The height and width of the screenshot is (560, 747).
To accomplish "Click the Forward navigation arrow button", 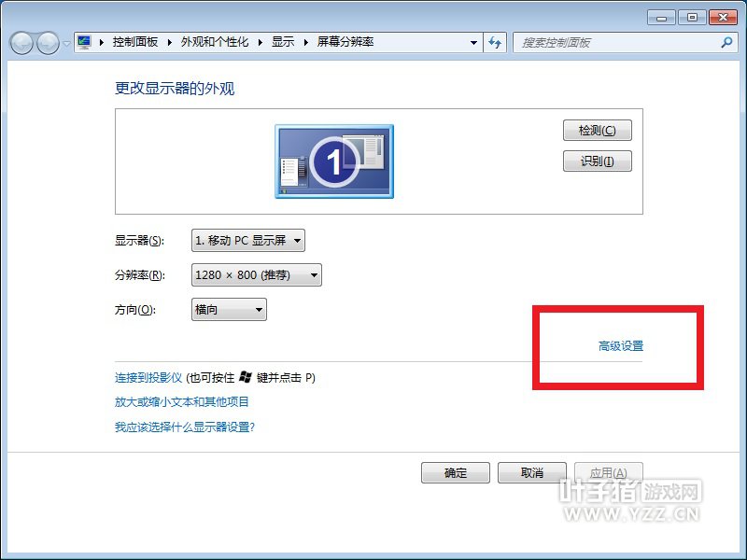I will [x=48, y=43].
